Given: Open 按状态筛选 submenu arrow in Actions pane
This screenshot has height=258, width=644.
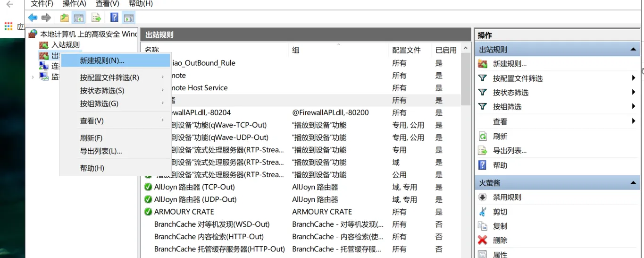Looking at the screenshot, I should [634, 93].
